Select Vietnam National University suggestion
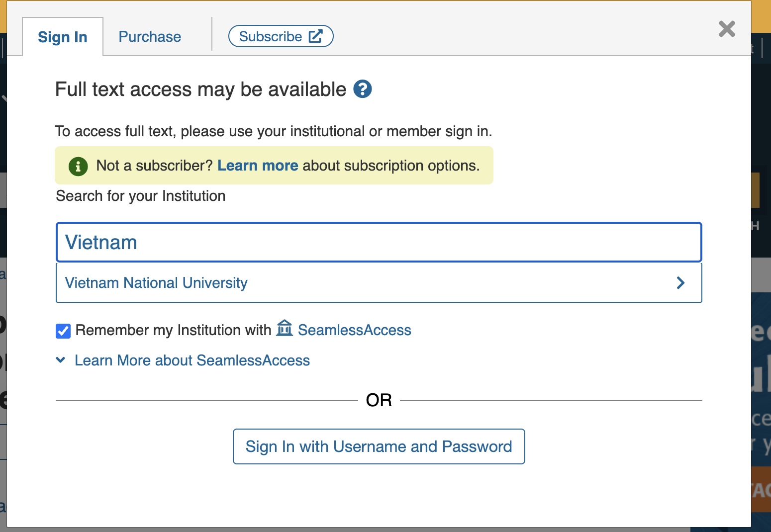771x532 pixels. [x=156, y=283]
